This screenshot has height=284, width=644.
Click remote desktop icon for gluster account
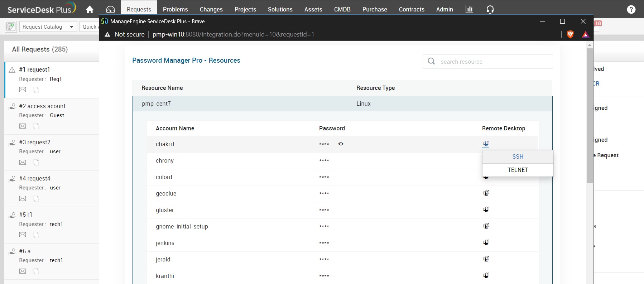486,210
